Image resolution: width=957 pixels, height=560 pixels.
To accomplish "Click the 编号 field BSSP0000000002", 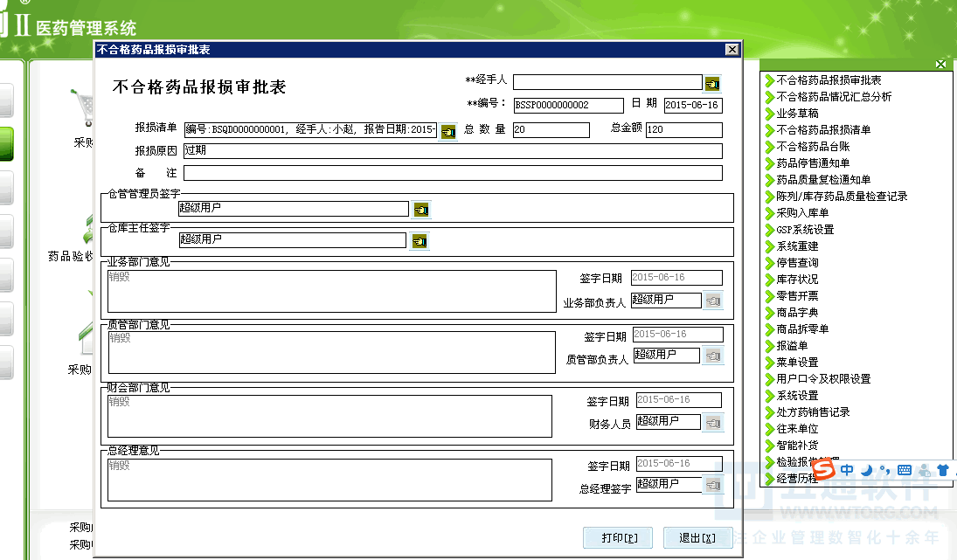I will click(x=568, y=106).
